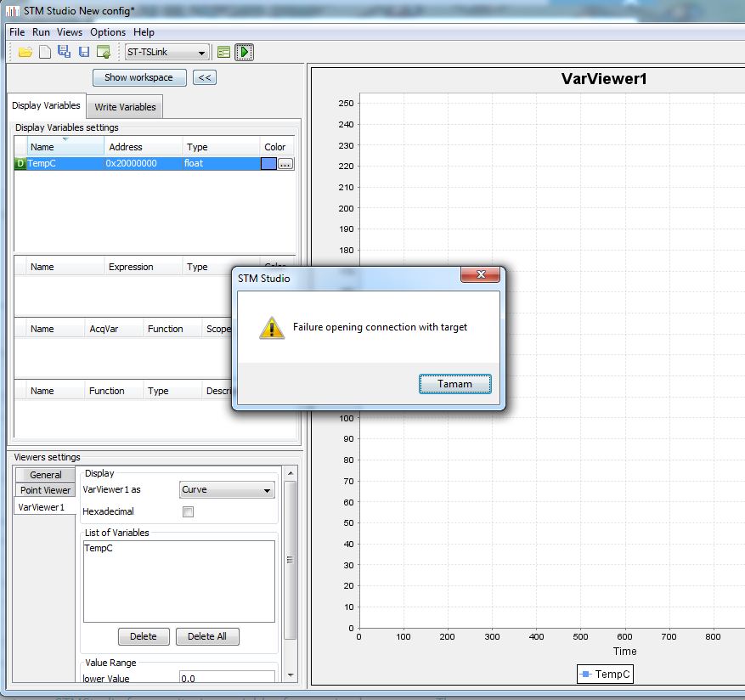This screenshot has height=700, width=745.
Task: Click the AcqVar column header
Action: click(114, 329)
